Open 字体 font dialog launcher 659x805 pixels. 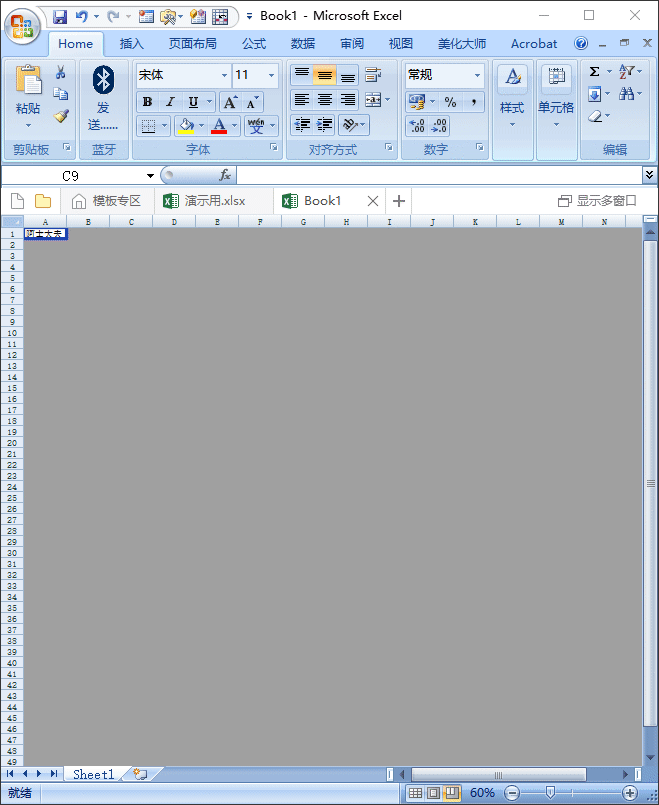coord(274,147)
